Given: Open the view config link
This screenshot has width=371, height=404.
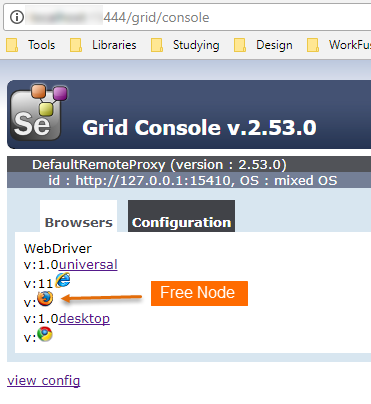Looking at the screenshot, I should (44, 380).
